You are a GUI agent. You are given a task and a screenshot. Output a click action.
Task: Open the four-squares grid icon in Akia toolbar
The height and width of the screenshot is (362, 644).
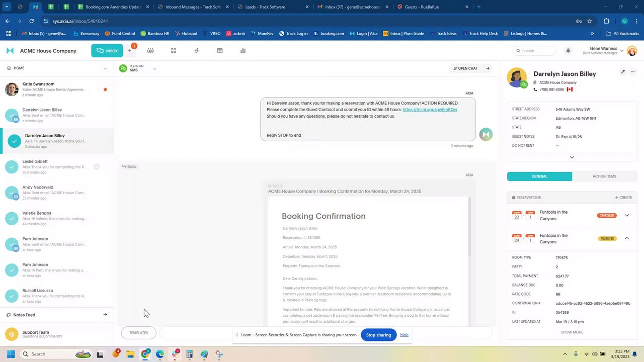click(x=174, y=51)
